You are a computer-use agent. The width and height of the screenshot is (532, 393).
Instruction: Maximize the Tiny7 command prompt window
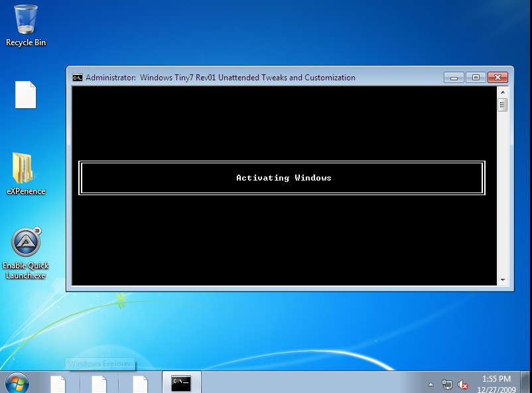476,78
